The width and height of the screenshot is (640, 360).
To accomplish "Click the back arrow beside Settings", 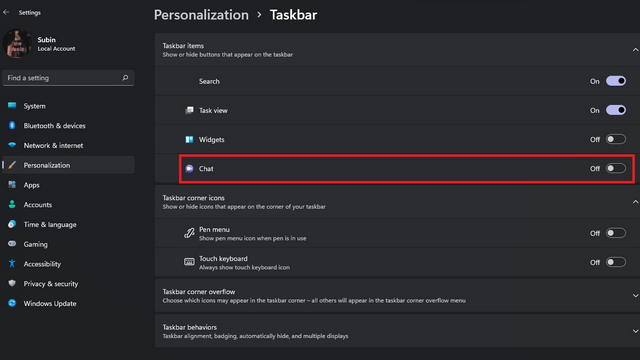I will [x=6, y=12].
